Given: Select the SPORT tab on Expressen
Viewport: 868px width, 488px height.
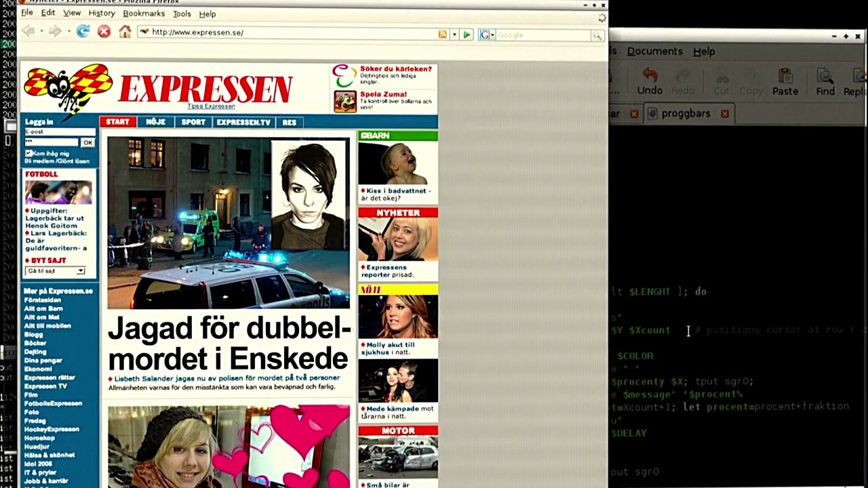Looking at the screenshot, I should 193,122.
